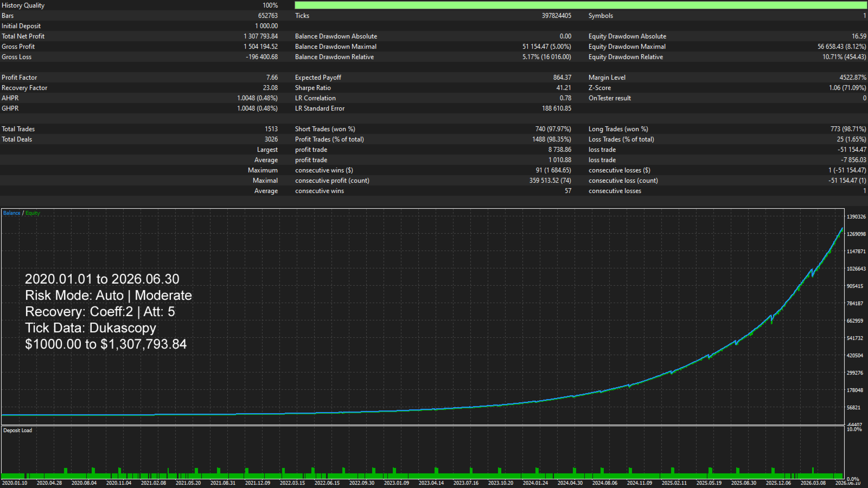Click the Expected Payoff value 864.37
The width and height of the screenshot is (868, 488).
click(x=562, y=78)
